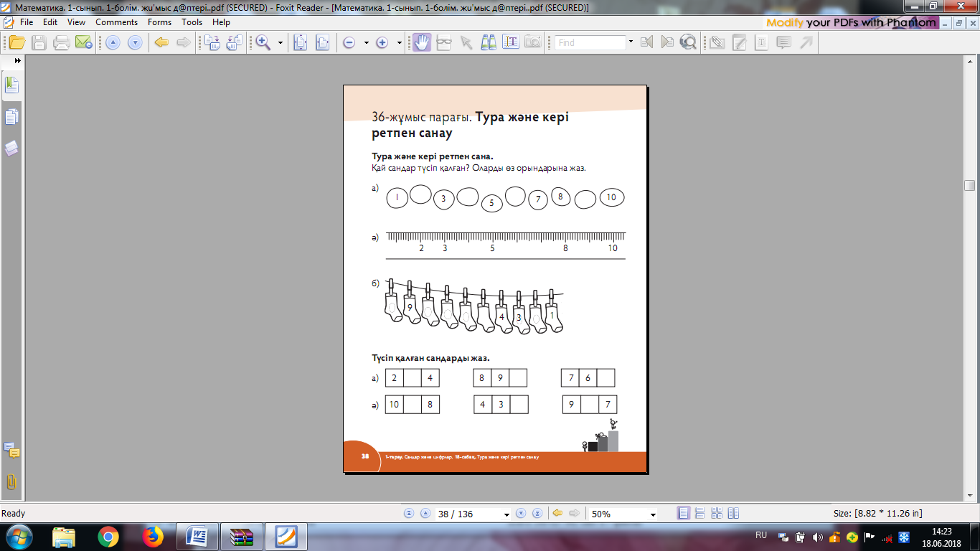Open the Search magnifier icon next to Find
980x551 pixels.
[x=689, y=42]
